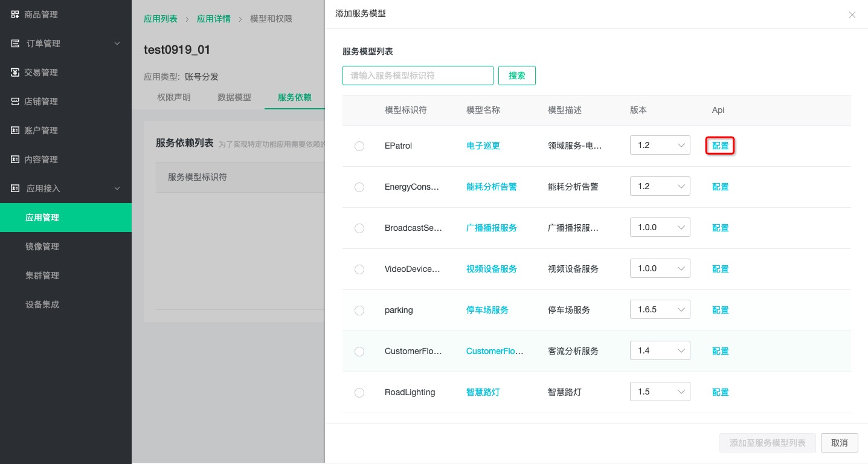Select the RoadLighting radio button
The width and height of the screenshot is (868, 464).
(x=359, y=393)
